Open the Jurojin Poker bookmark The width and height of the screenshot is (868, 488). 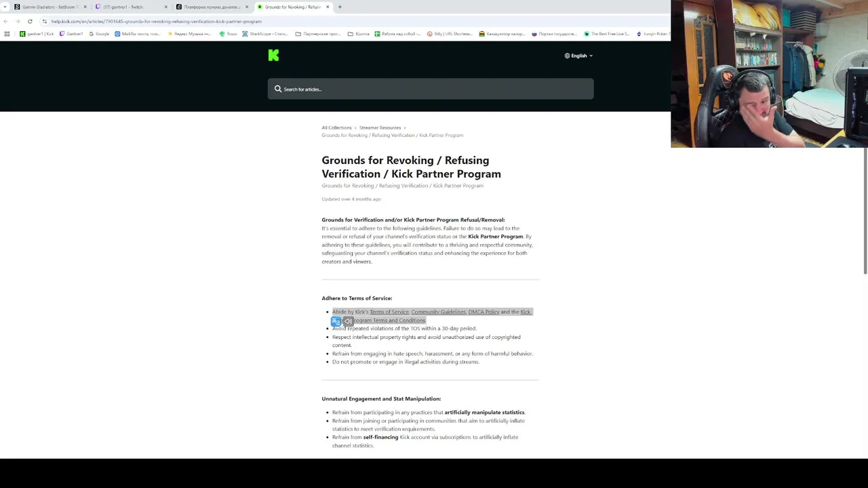[652, 34]
